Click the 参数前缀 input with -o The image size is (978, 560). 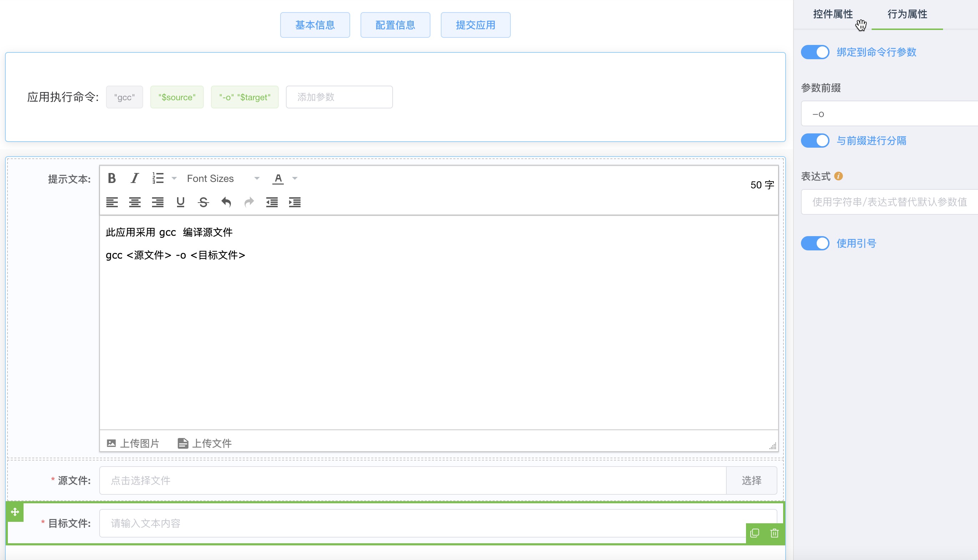click(889, 113)
